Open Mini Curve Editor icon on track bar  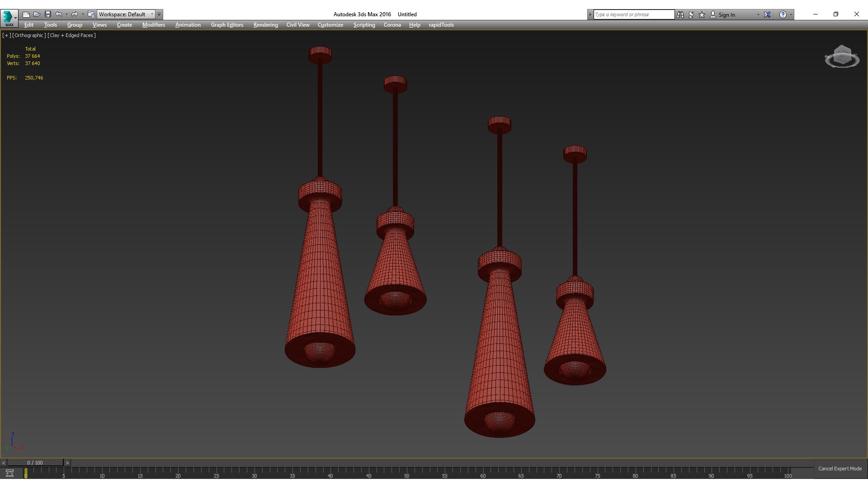point(9,473)
